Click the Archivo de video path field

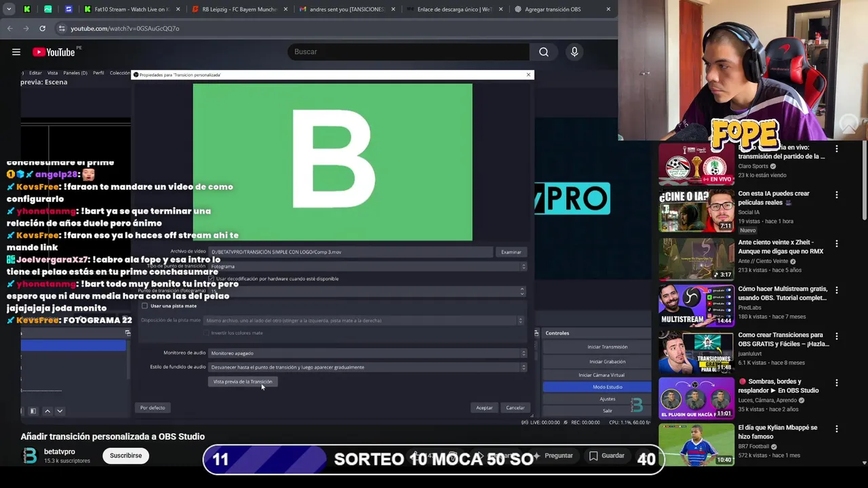click(x=351, y=252)
